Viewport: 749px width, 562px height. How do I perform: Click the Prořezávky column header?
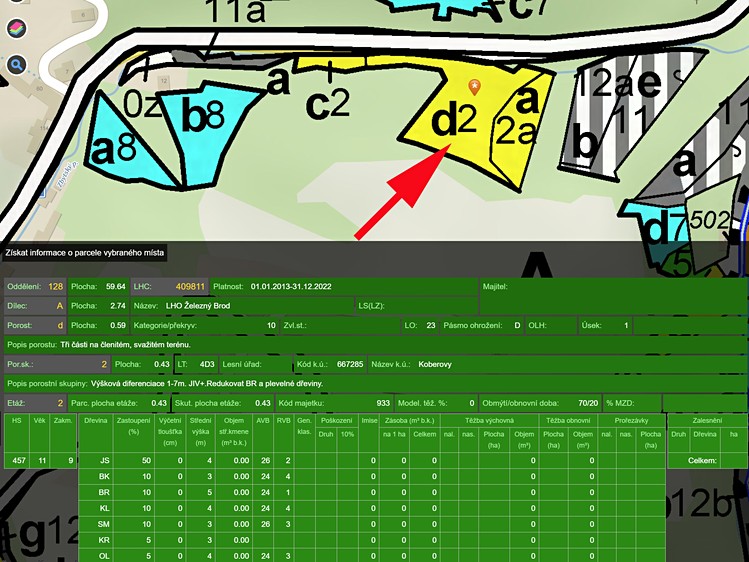(631, 421)
